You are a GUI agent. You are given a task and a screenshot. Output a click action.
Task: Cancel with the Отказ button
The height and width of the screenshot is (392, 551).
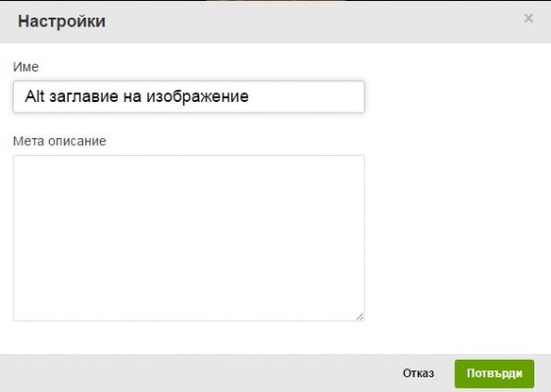point(419,373)
